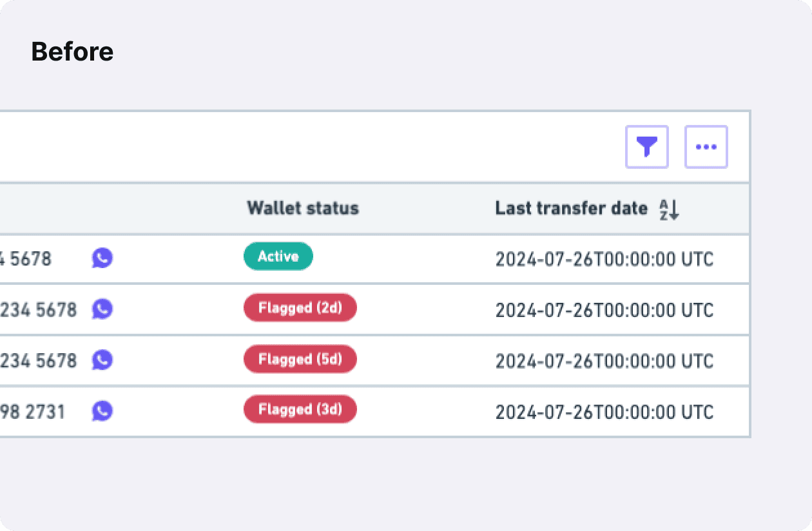Open the three-dots more options button

(x=706, y=147)
